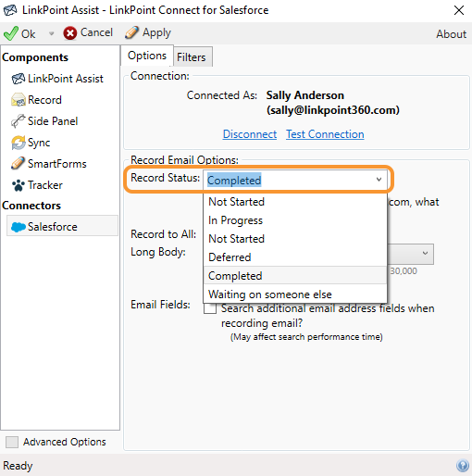Viewport: 472px width, 476px height.
Task: Click the Apply pencil icon
Action: click(131, 32)
